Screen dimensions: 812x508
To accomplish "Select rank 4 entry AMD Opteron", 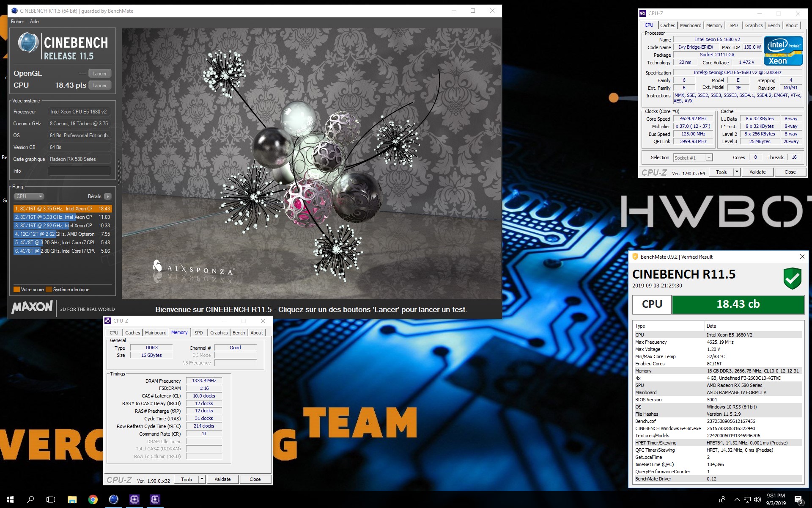I will click(x=63, y=234).
